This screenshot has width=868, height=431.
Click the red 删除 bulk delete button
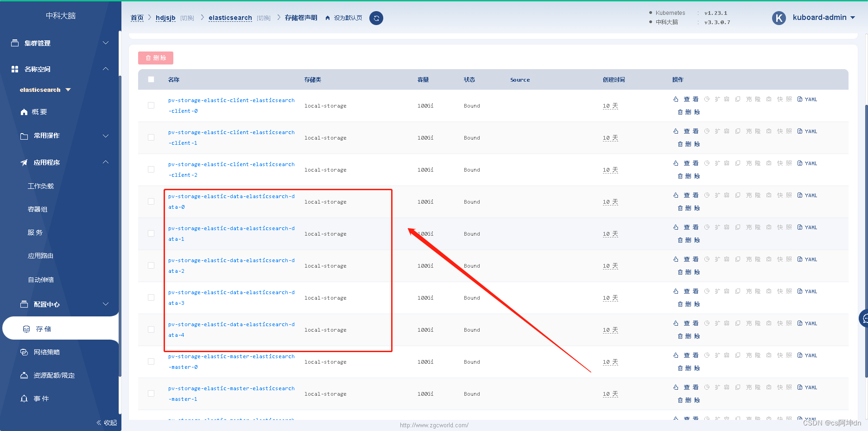(156, 58)
